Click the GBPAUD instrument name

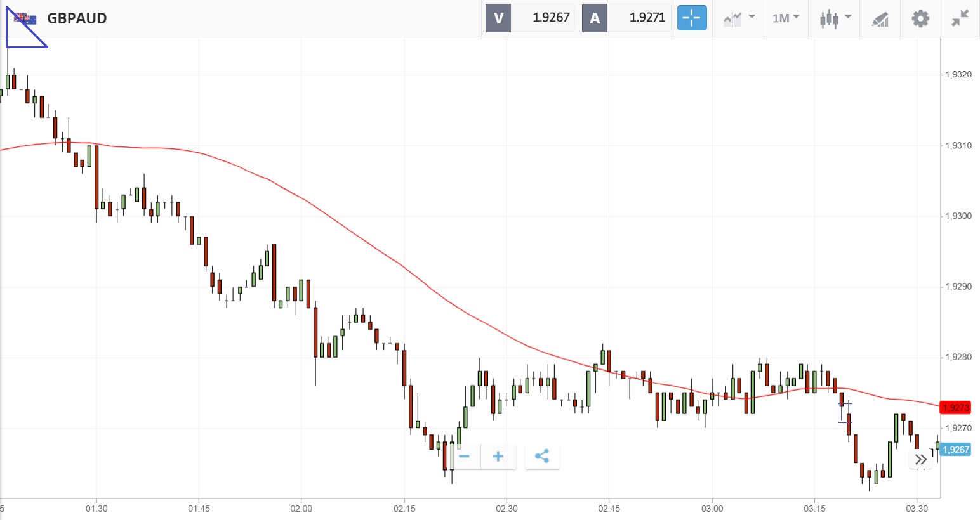tap(77, 18)
